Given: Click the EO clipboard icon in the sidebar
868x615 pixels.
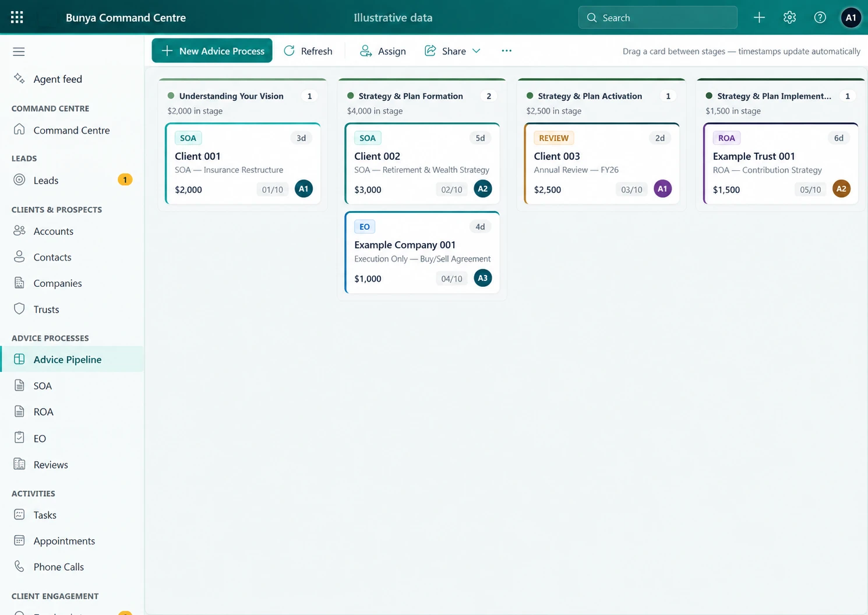Looking at the screenshot, I should click(x=19, y=437).
